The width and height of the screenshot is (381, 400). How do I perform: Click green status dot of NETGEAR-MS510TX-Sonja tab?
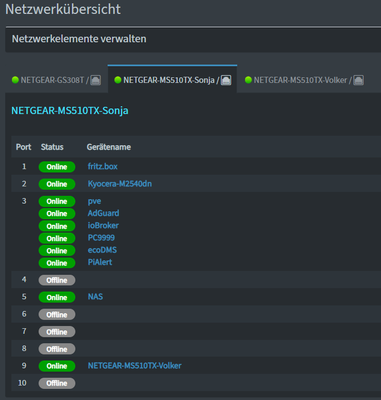pos(118,80)
